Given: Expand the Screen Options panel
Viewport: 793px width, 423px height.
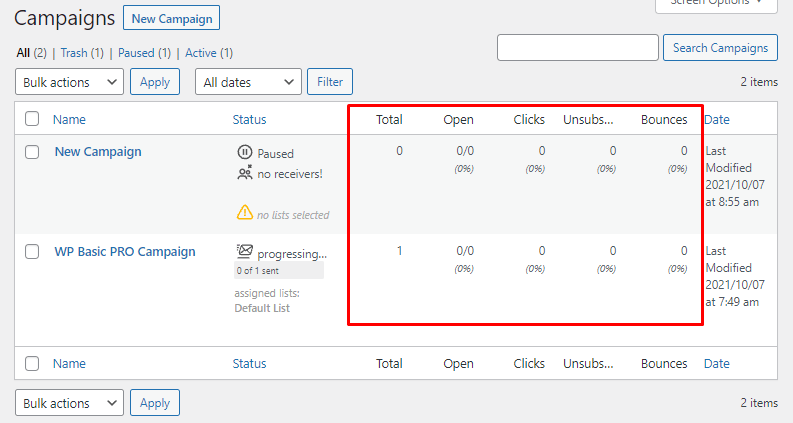Looking at the screenshot, I should click(x=716, y=3).
